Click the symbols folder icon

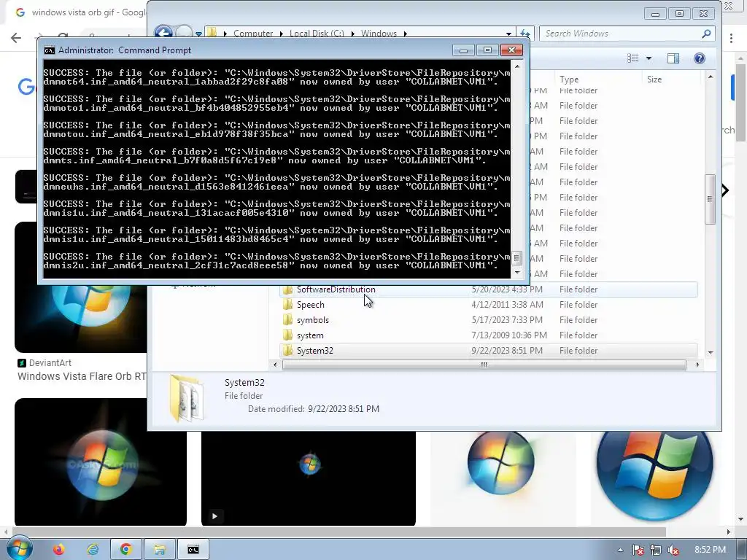pos(287,319)
